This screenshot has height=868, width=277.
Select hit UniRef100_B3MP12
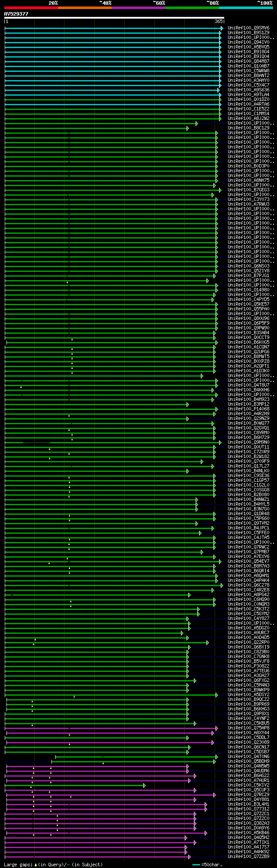tap(248, 404)
